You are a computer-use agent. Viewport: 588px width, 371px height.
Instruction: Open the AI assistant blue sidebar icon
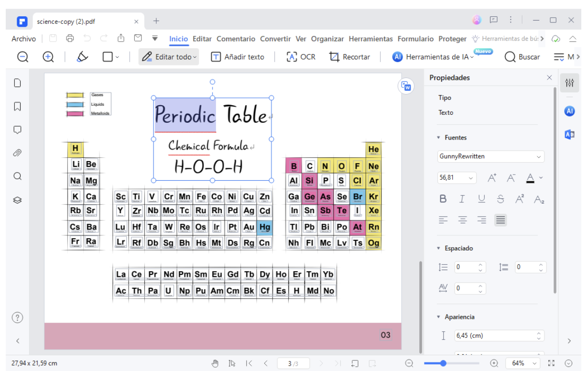(569, 111)
